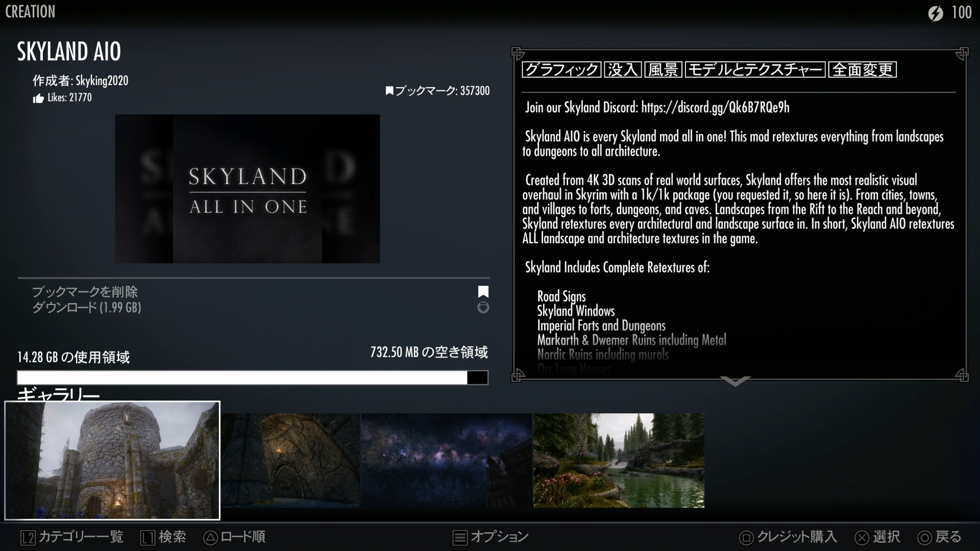Select the グラフィック category tag
Image resolution: width=980 pixels, height=551 pixels.
coord(561,70)
